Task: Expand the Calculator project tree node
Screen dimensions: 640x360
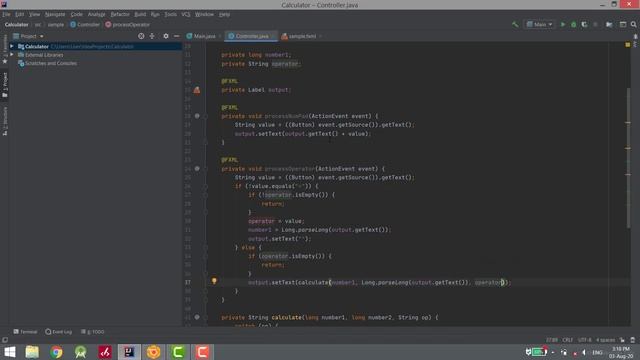Action: 12,46
